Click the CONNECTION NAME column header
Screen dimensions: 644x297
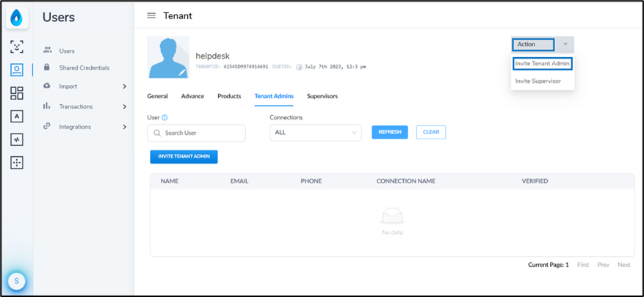coord(406,181)
